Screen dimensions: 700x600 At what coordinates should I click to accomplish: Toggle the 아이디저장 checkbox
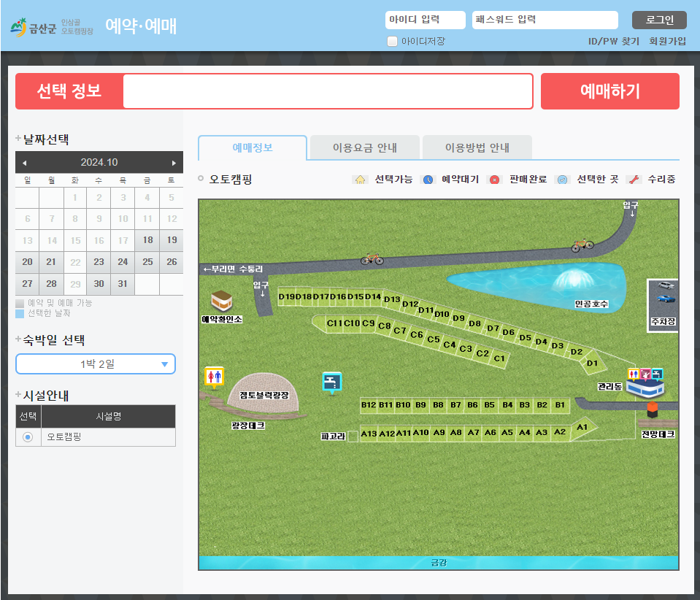click(392, 41)
